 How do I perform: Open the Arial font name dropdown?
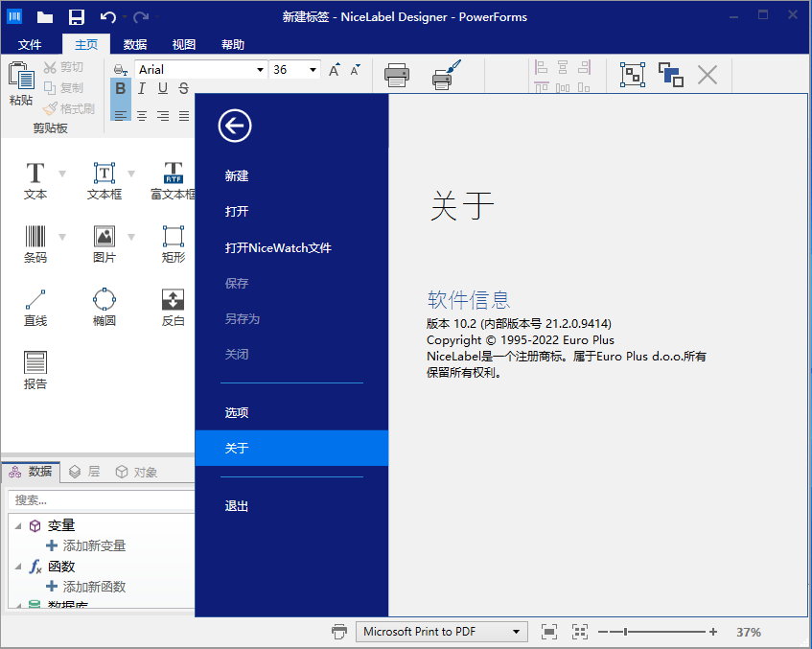point(260,70)
